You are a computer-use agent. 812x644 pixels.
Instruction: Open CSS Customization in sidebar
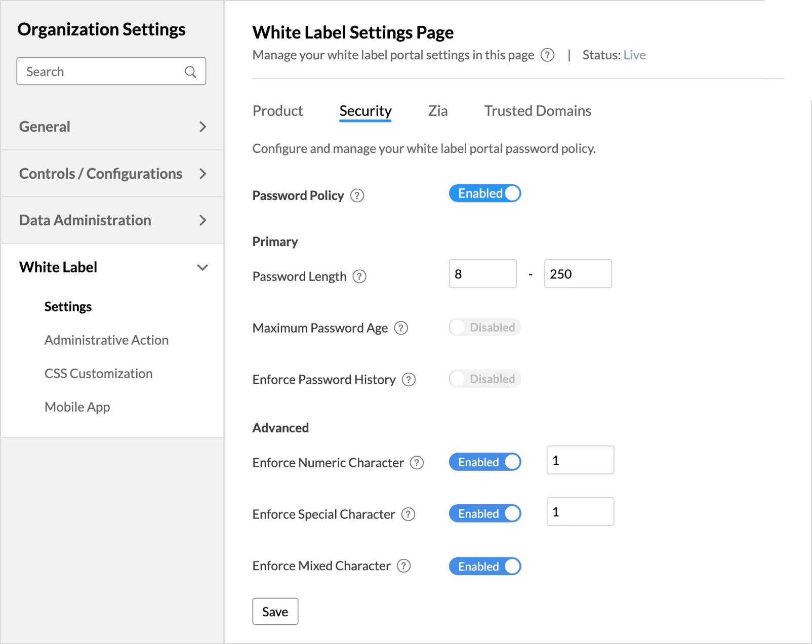(98, 374)
